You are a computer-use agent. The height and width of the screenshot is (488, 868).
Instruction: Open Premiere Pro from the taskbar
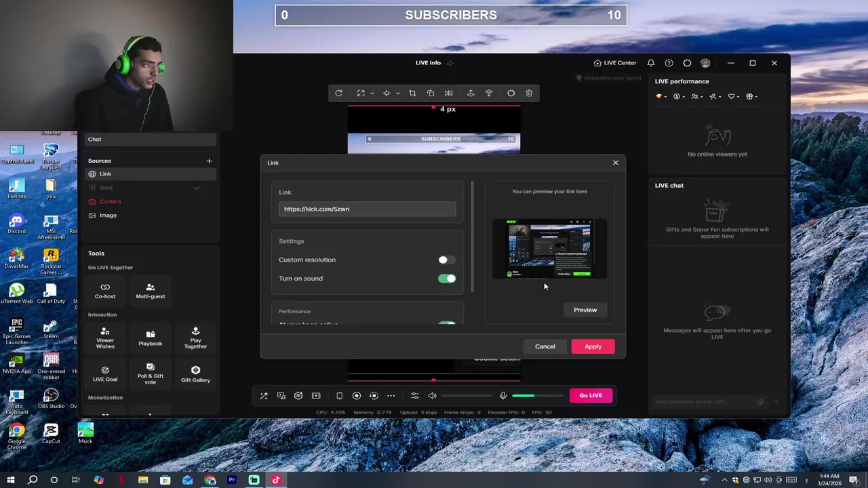click(232, 481)
